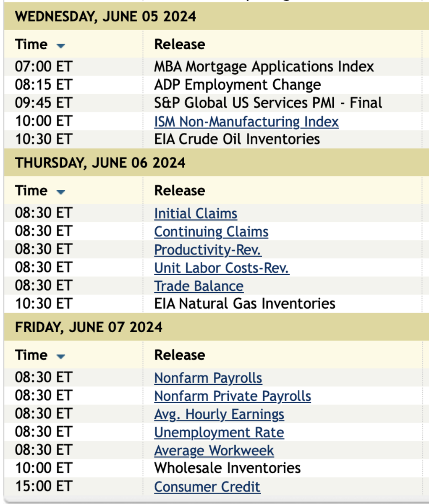Image resolution: width=429 pixels, height=504 pixels.
Task: Click the Thursday, June 06 2024 header
Action: pyautogui.click(x=100, y=163)
